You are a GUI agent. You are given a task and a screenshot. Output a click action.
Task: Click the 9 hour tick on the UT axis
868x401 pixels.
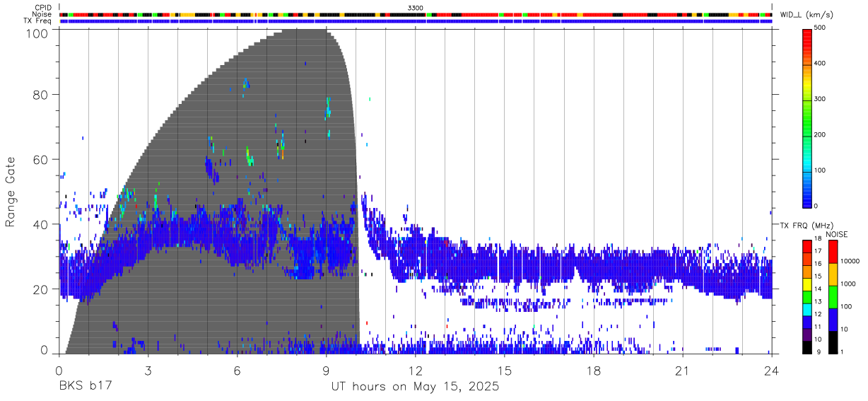[x=326, y=370]
